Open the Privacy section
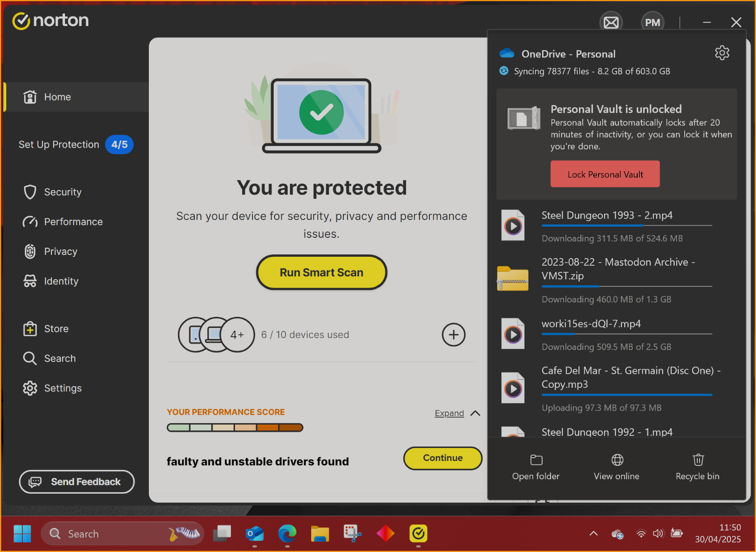 tap(51, 251)
